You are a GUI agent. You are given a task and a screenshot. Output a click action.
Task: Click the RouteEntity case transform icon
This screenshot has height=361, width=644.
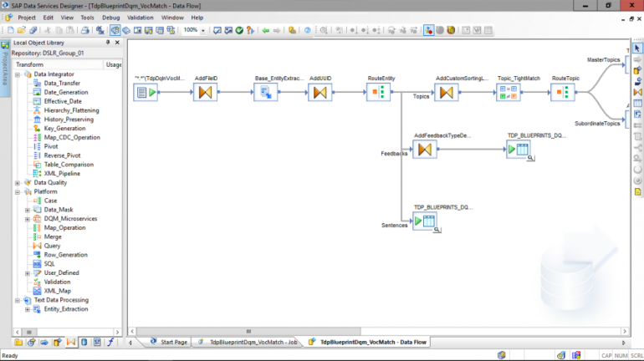pos(376,92)
